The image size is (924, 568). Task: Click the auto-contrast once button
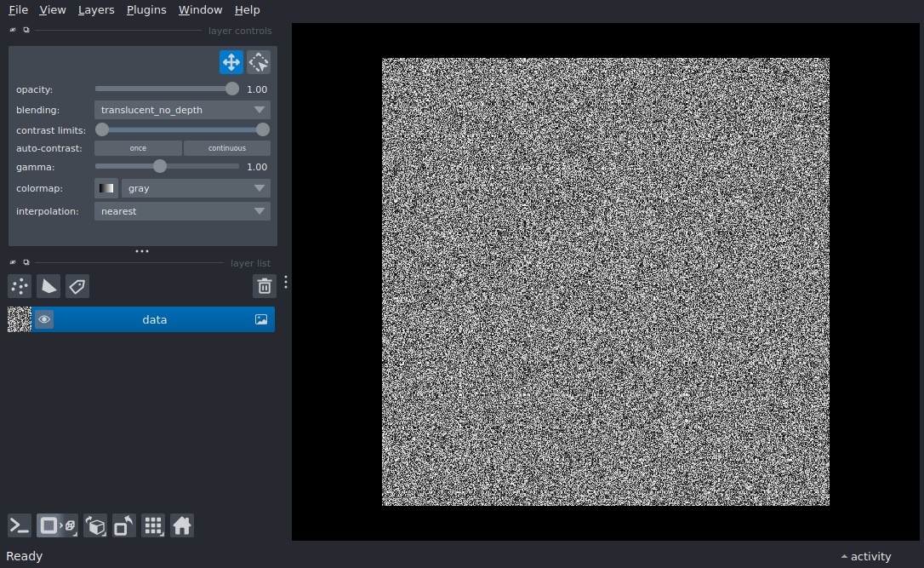pyautogui.click(x=138, y=148)
